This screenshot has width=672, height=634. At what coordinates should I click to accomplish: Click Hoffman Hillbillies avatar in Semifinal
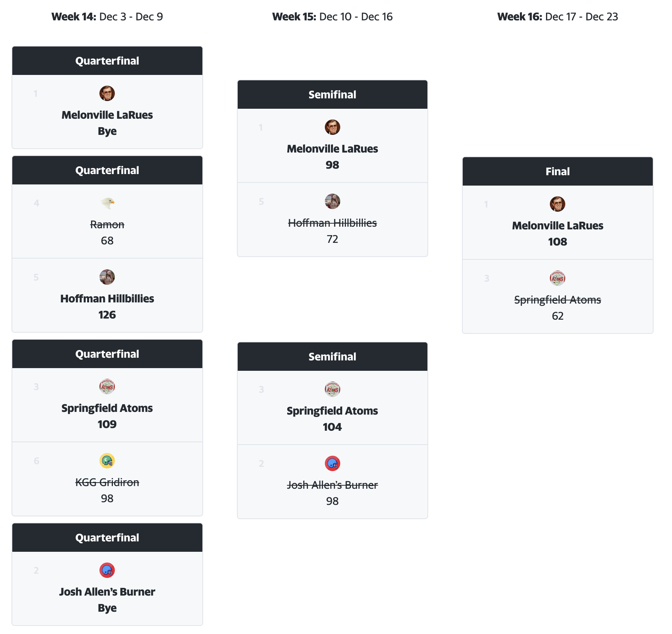click(333, 201)
